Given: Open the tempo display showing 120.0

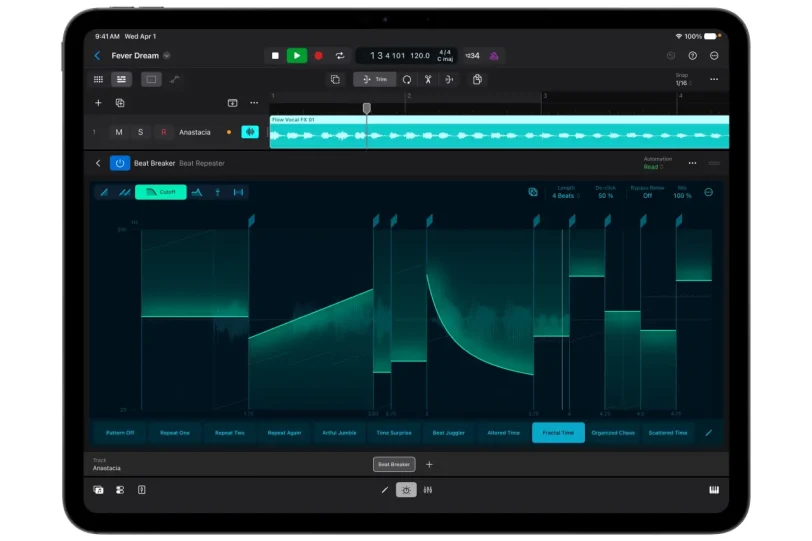Looking at the screenshot, I should click(420, 55).
